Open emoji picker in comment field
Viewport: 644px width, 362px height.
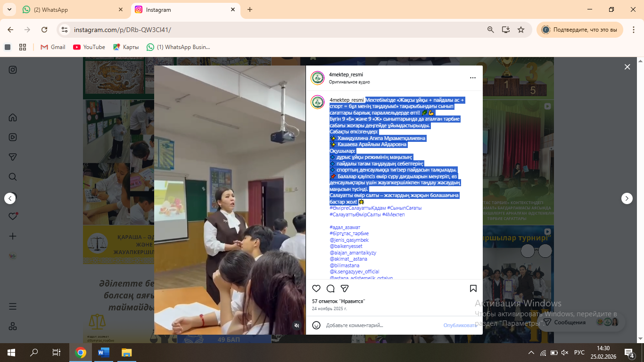[316, 325]
